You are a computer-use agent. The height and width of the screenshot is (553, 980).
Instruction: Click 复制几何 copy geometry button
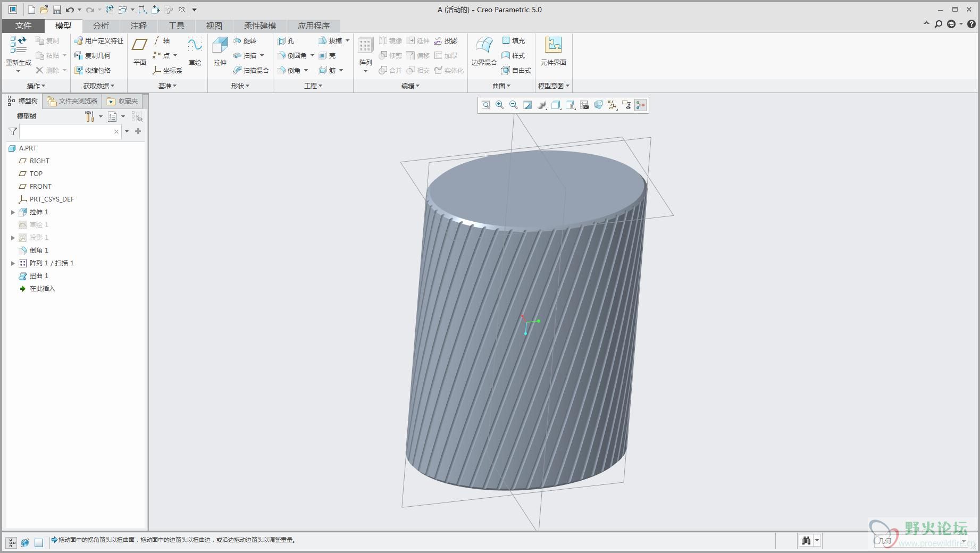tap(93, 55)
